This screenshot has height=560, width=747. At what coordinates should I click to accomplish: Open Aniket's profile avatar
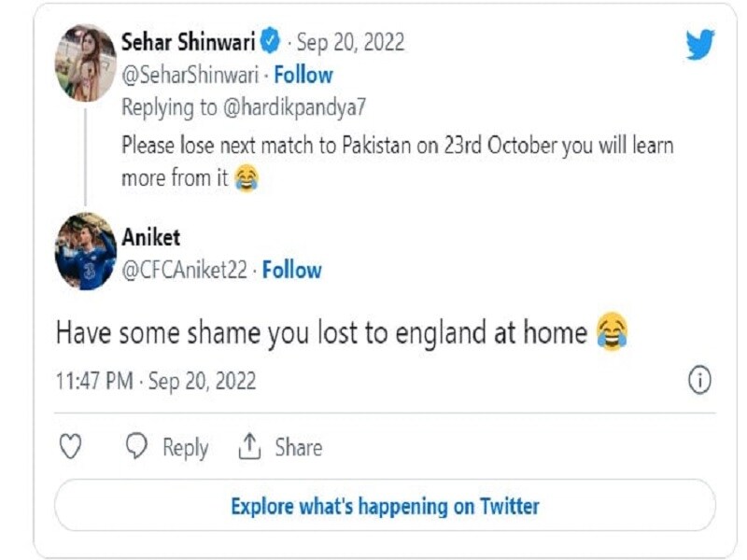(86, 251)
